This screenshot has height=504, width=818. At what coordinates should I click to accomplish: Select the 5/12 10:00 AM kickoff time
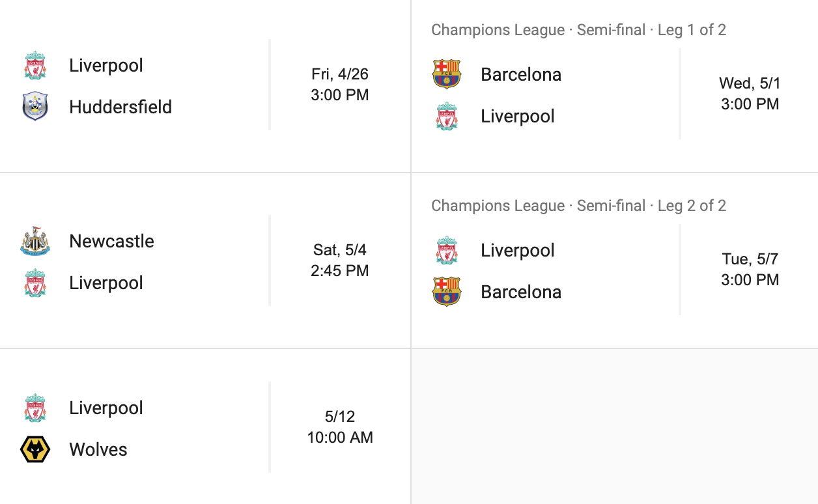pyautogui.click(x=340, y=427)
